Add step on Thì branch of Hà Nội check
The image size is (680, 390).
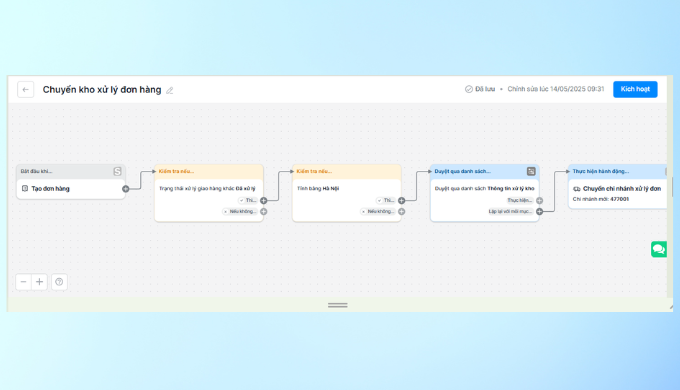click(x=402, y=200)
